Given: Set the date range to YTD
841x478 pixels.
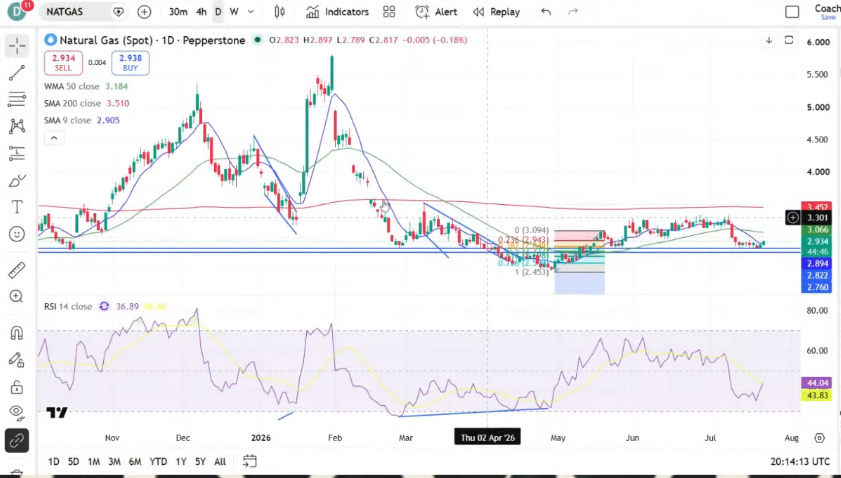Looking at the screenshot, I should tap(158, 461).
